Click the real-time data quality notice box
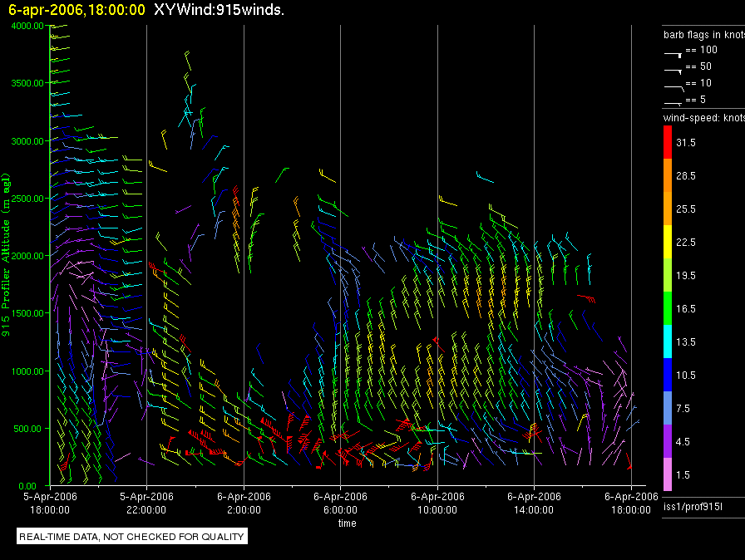Image resolution: width=745 pixels, height=560 pixels. (132, 537)
